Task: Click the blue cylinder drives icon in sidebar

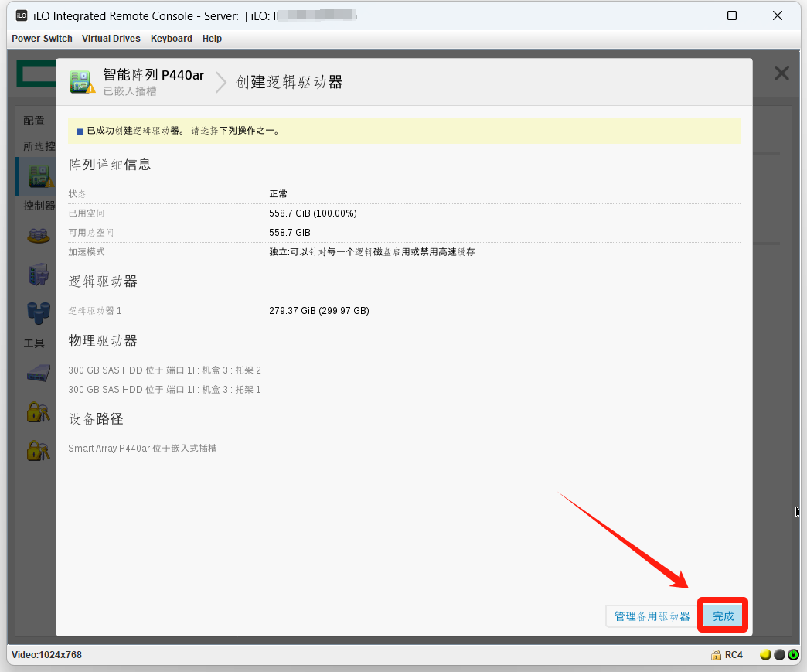Action: click(37, 312)
